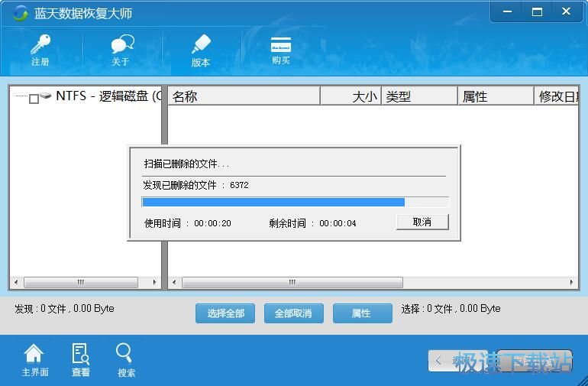Screen dimensions: 588x386
Task: Sort by the 属性 column header
Action: tap(496, 96)
